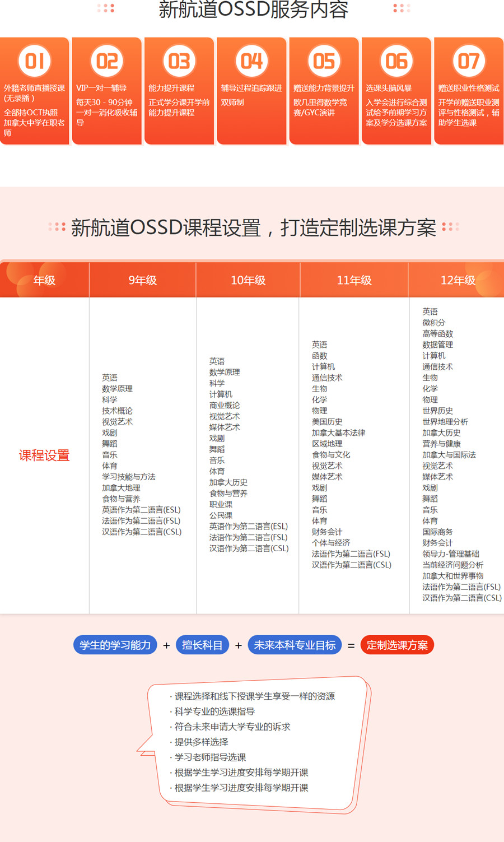The height and width of the screenshot is (842, 504).
Task: Click the 学生的学习能力 blue pill button
Action: (115, 645)
